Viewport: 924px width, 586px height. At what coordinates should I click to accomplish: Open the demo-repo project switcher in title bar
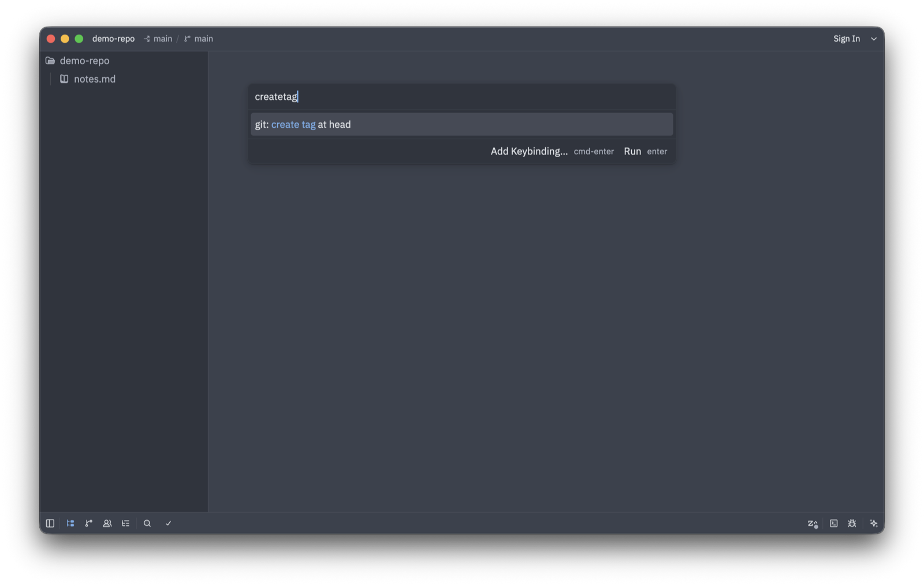point(113,39)
